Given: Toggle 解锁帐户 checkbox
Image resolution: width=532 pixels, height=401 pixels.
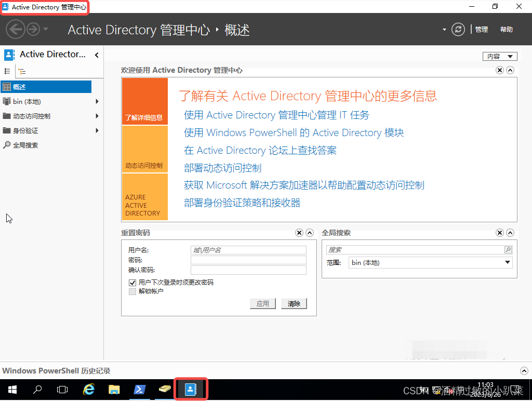Looking at the screenshot, I should [x=132, y=292].
